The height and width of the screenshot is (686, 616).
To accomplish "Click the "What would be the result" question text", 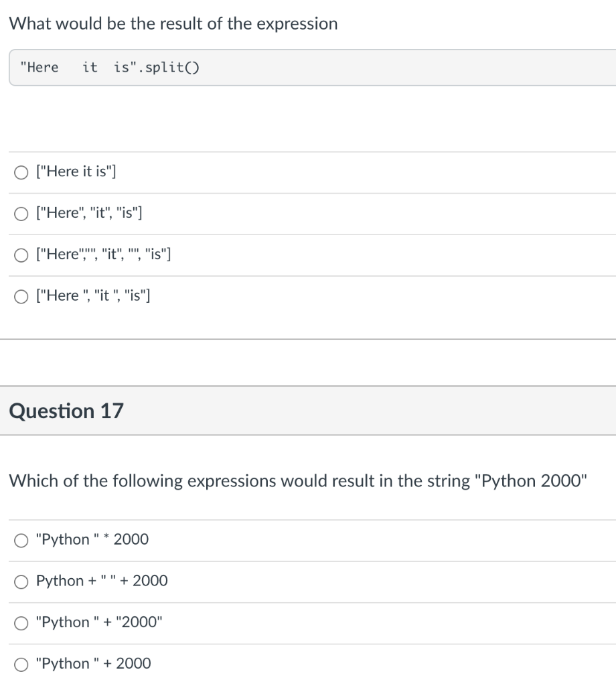I will click(x=173, y=24).
